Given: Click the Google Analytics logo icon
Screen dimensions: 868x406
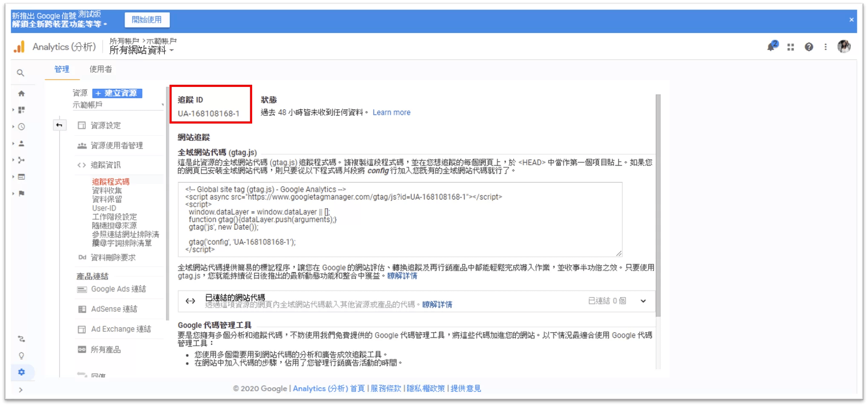Looking at the screenshot, I should 19,47.
